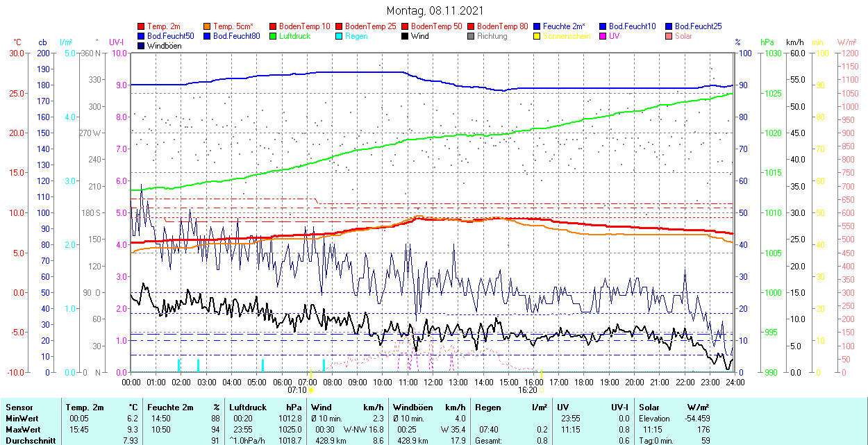This screenshot has height=445, width=868.
Task: Click the red Temp. 2m legend swatch
Action: click(x=142, y=26)
